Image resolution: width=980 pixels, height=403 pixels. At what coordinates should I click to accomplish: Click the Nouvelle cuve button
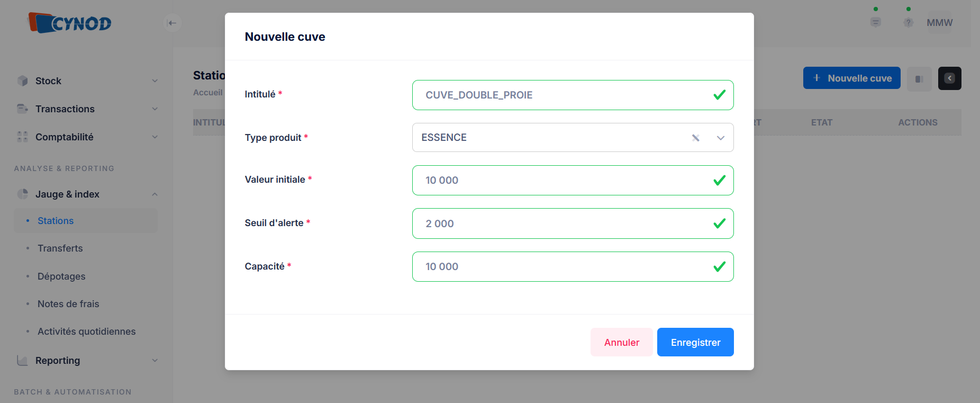(851, 78)
